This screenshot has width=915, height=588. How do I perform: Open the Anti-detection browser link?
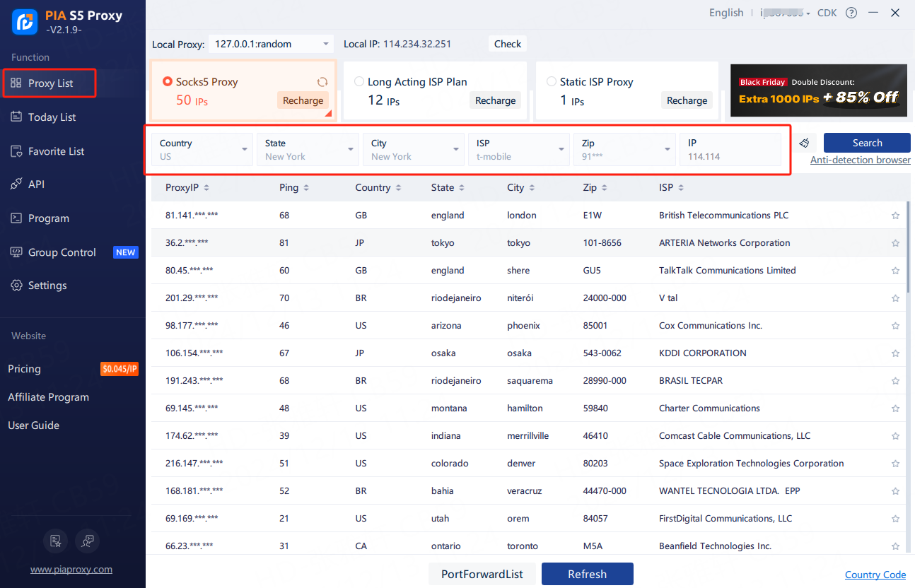(860, 160)
